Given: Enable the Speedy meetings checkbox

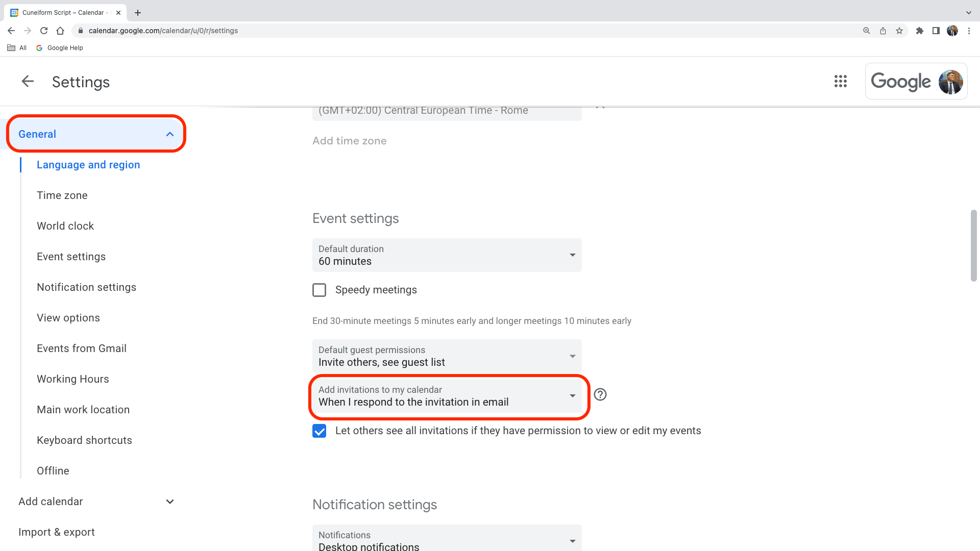Looking at the screenshot, I should click(320, 290).
